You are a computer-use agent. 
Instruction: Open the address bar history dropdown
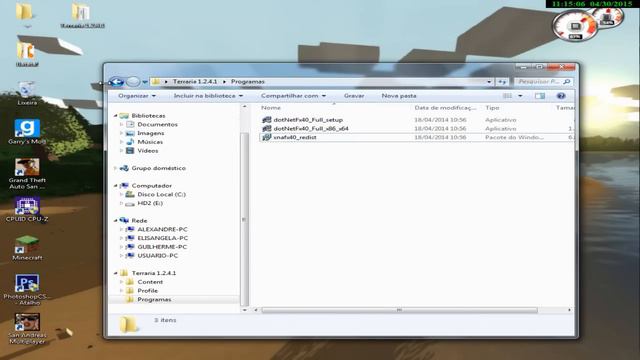coord(489,82)
